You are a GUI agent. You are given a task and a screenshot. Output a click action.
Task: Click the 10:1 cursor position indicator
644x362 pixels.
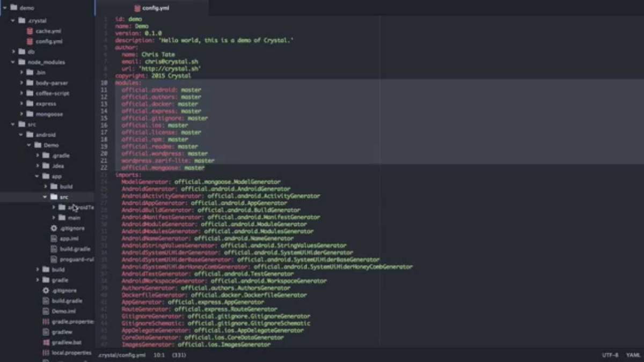click(x=159, y=355)
